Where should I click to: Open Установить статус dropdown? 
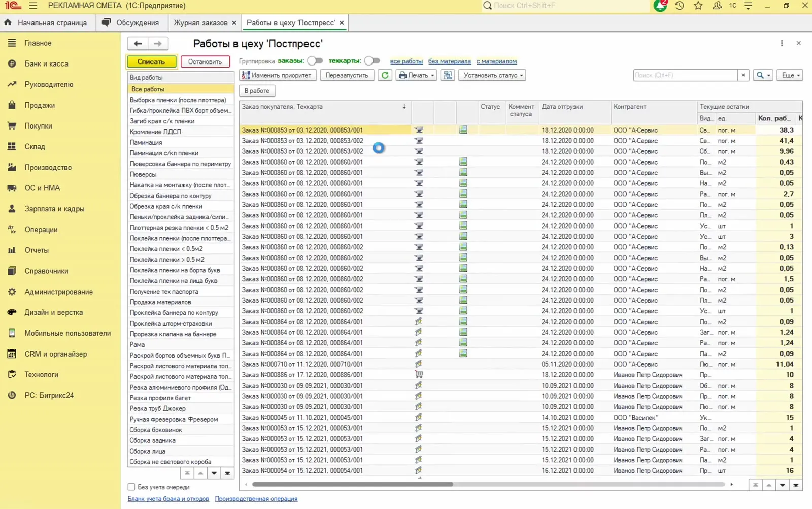pos(492,75)
